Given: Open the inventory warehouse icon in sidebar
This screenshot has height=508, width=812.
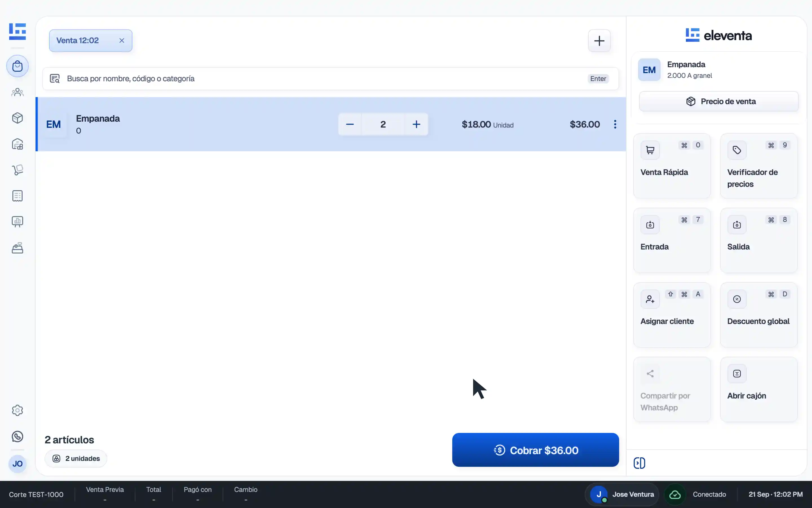Looking at the screenshot, I should [x=17, y=144].
